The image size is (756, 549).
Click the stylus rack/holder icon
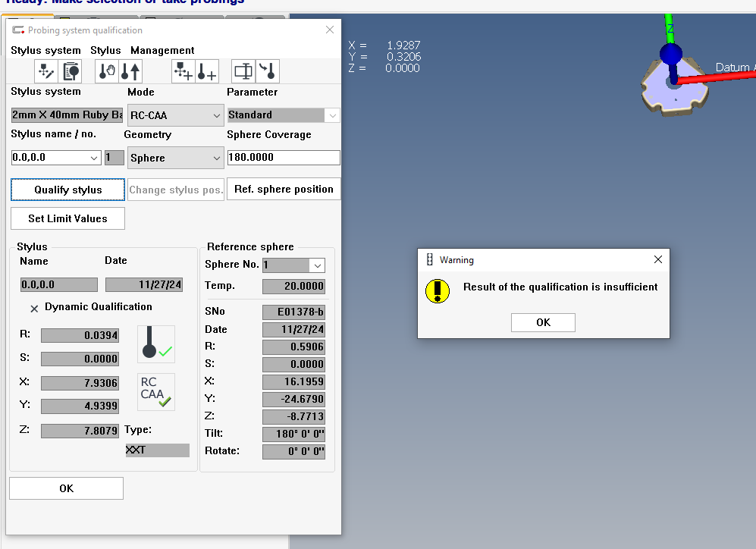[243, 71]
